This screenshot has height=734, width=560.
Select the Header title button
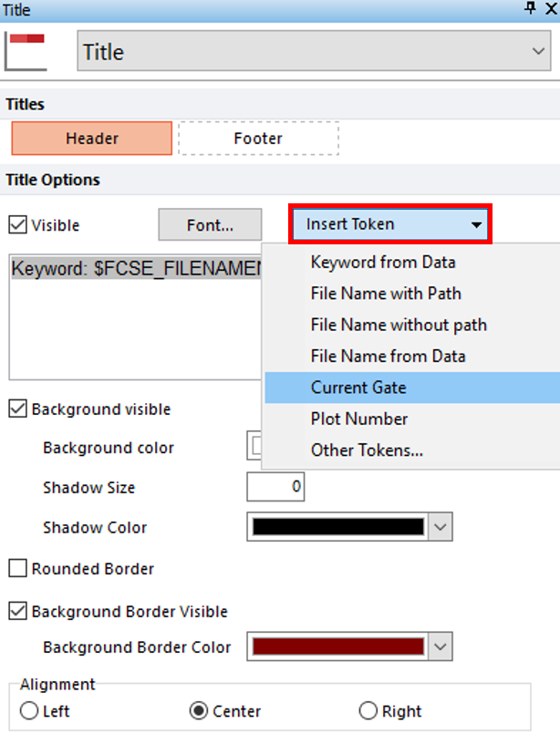tap(92, 138)
